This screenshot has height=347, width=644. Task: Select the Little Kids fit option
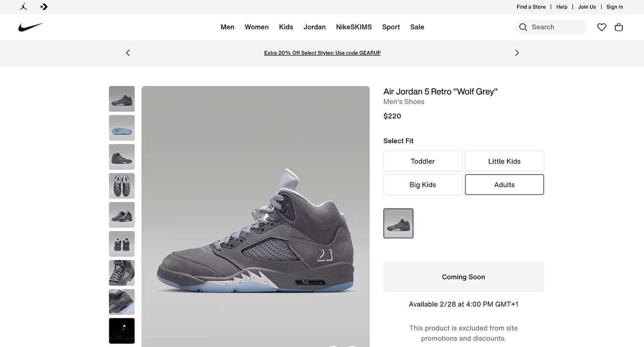point(504,161)
